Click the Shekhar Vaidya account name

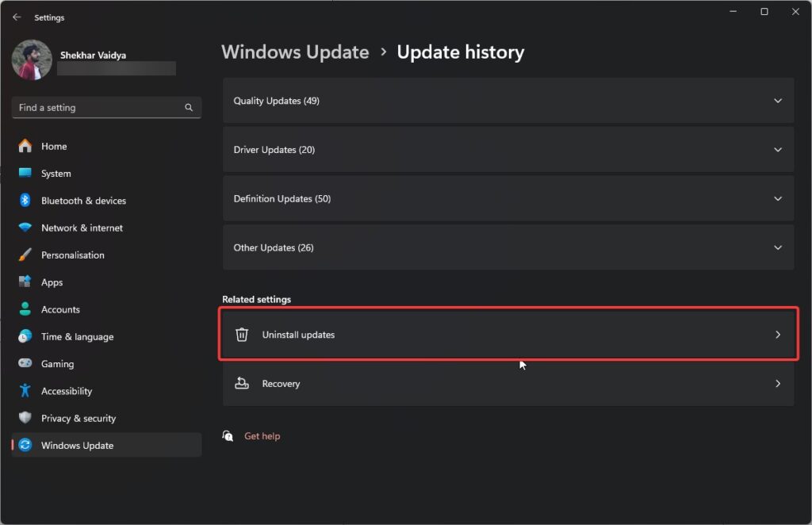tap(93, 55)
